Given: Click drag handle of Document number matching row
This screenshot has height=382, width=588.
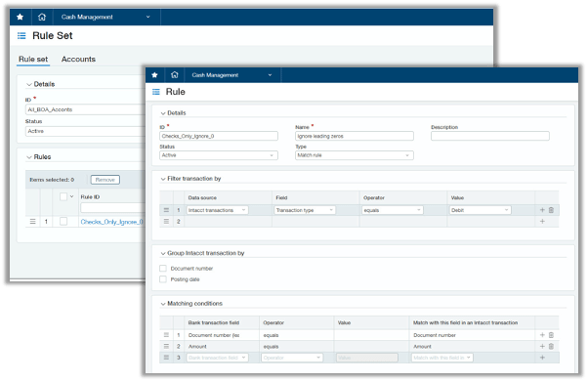Looking at the screenshot, I should coord(166,335).
